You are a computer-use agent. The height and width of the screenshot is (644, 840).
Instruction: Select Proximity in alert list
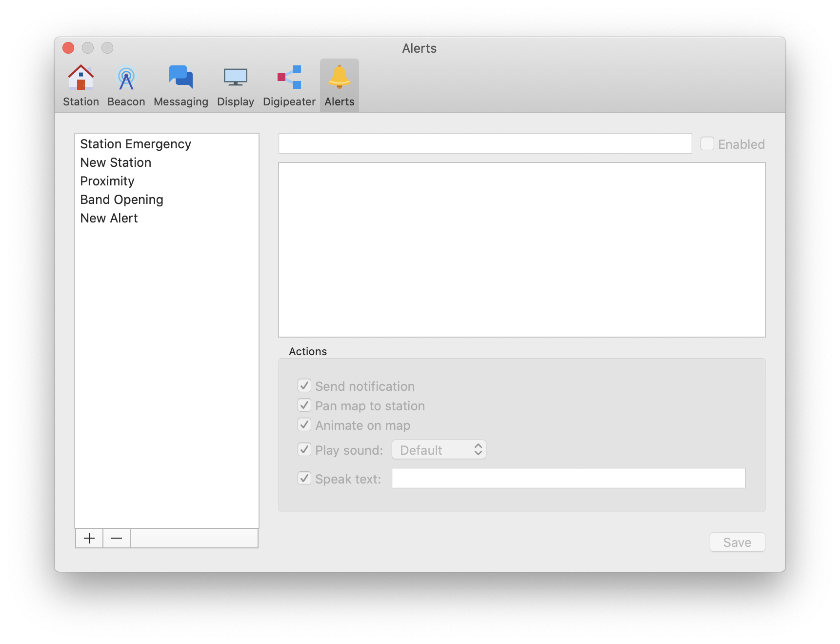coord(166,181)
